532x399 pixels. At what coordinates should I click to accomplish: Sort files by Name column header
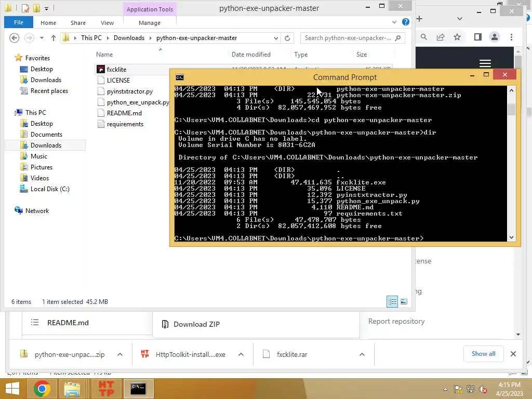coord(104,54)
